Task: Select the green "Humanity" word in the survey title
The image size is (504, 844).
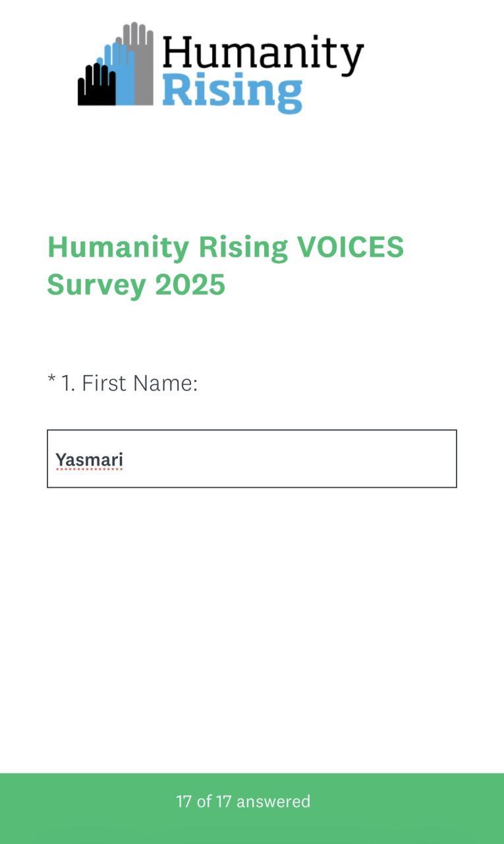Action: (118, 247)
